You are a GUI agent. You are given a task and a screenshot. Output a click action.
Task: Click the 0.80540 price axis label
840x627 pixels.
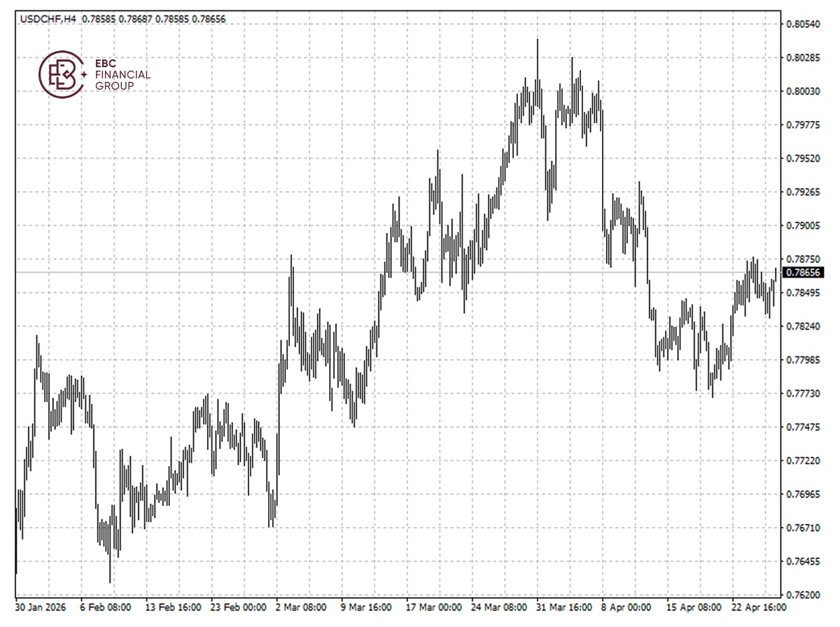point(802,24)
